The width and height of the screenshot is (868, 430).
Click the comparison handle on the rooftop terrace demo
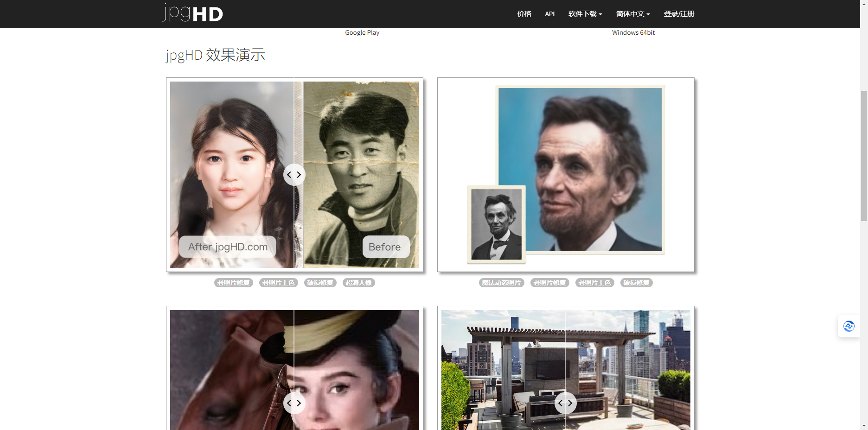565,403
